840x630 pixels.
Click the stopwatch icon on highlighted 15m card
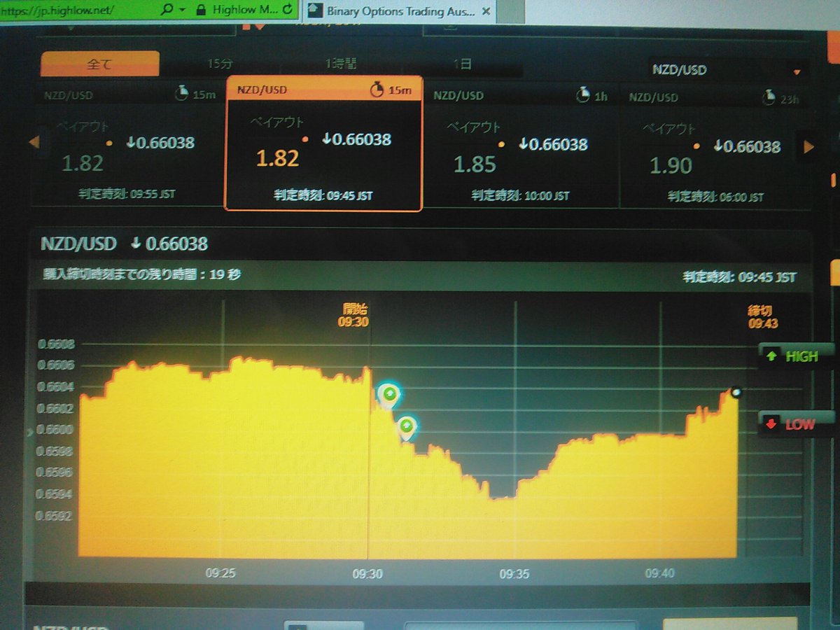(377, 89)
